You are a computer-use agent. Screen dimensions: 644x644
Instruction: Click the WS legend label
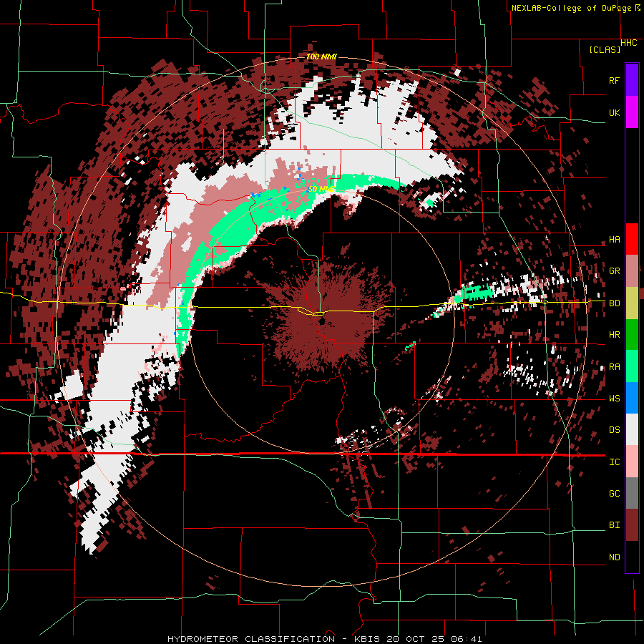[614, 399]
